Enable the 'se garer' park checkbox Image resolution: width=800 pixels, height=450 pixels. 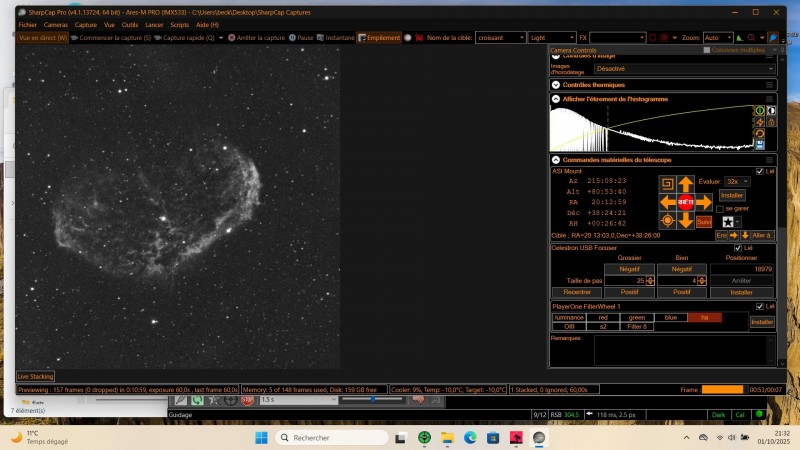(720, 209)
